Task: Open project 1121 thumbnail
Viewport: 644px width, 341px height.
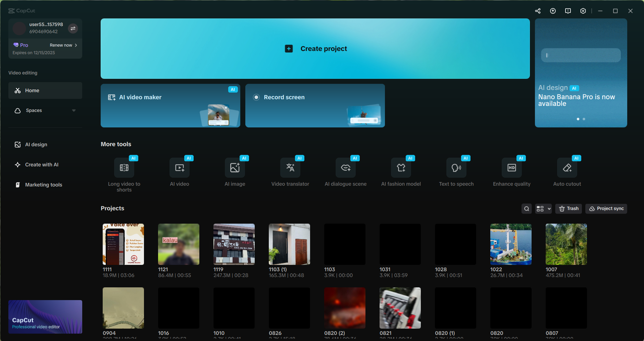Action: click(x=179, y=244)
